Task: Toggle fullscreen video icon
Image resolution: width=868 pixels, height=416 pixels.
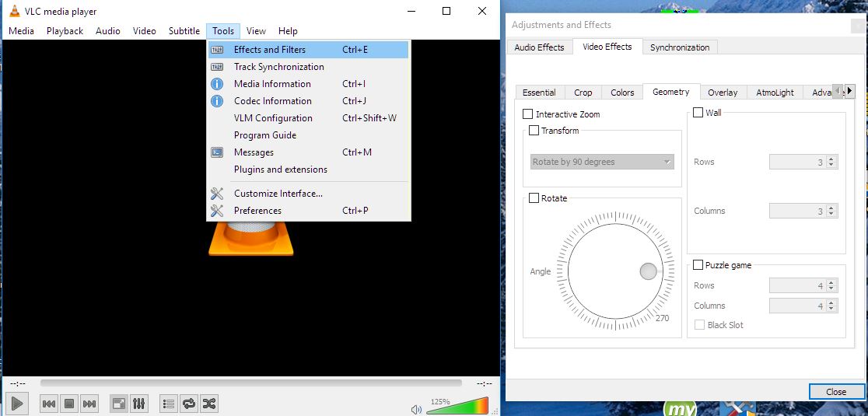Action: (x=119, y=404)
